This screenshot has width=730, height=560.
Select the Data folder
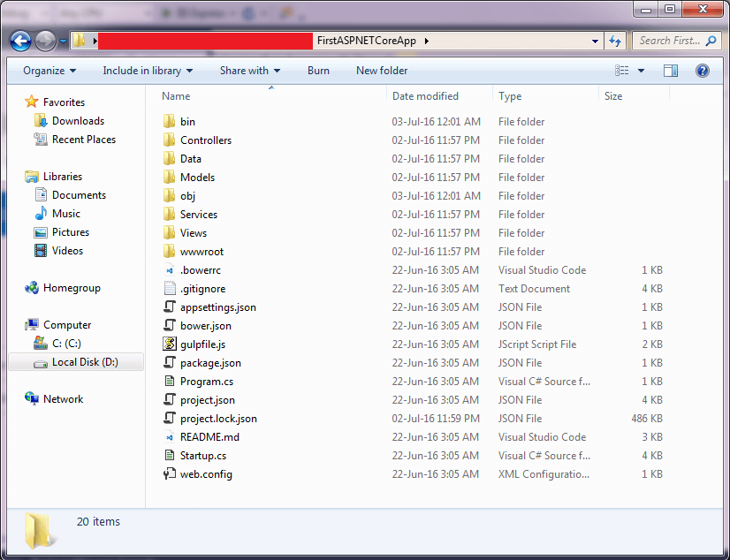[190, 159]
